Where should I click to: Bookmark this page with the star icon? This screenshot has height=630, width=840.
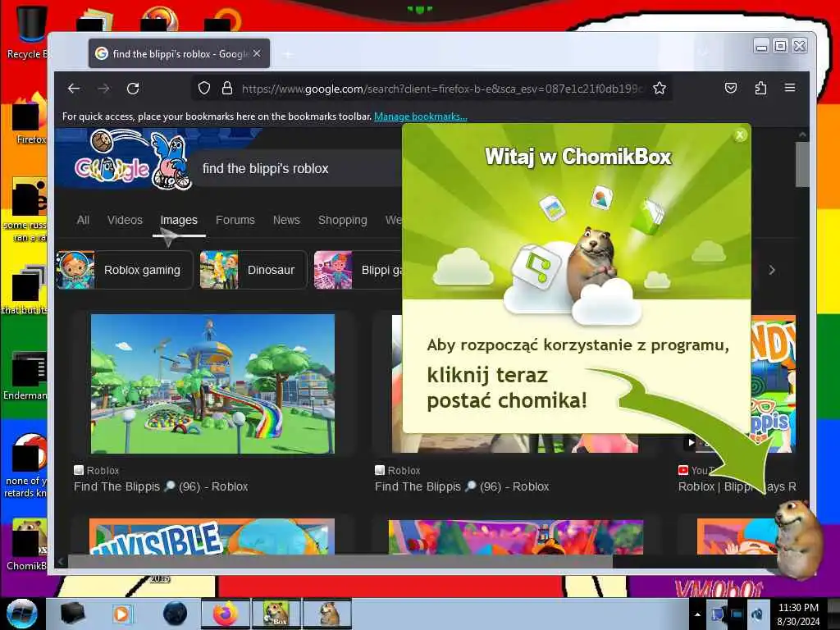[x=660, y=88]
